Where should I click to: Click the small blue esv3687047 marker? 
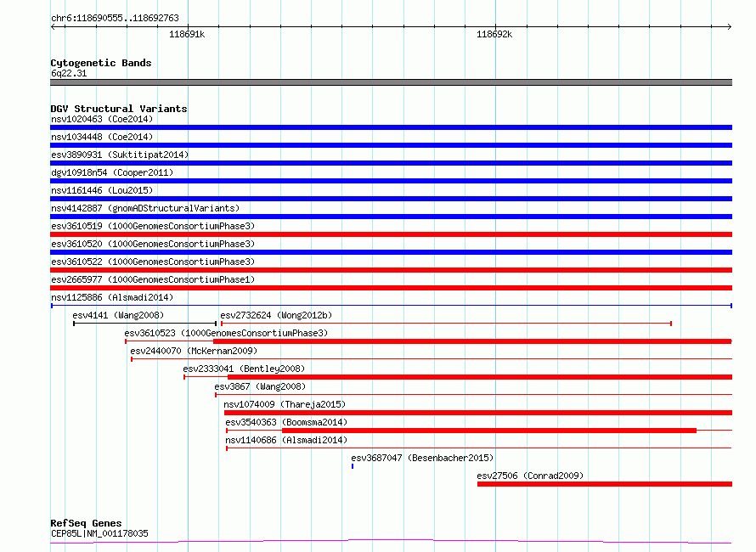tap(353, 466)
